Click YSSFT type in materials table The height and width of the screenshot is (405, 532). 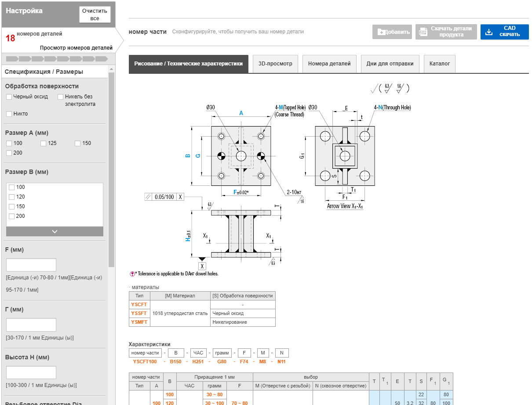139,313
